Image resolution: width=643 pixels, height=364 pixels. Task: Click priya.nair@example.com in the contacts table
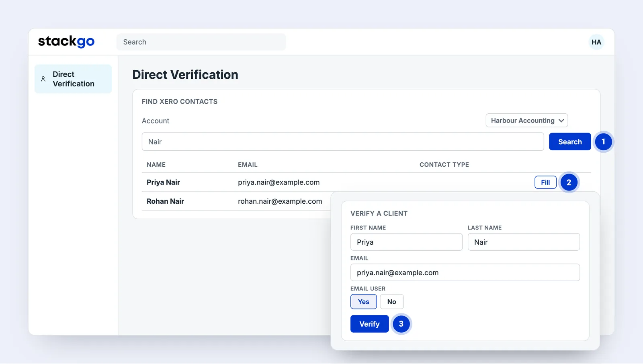point(278,182)
